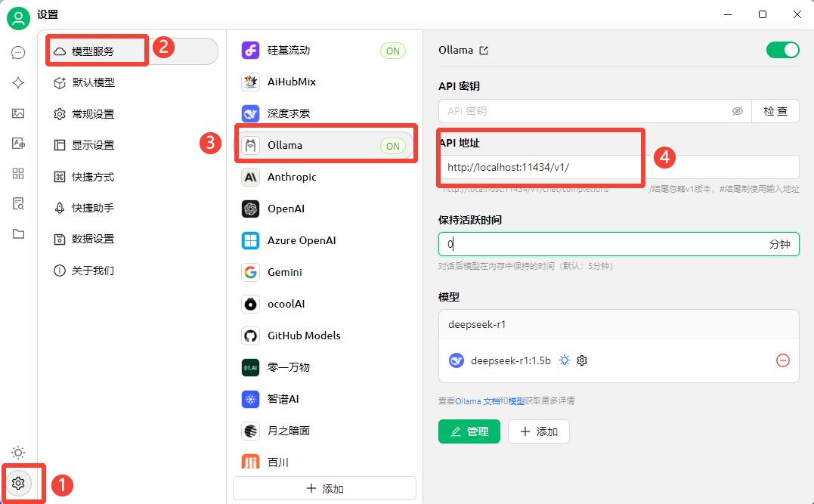Viewport: 814px width, 504px height.
Task: Click the AiHubMix provider logo
Action: point(250,82)
